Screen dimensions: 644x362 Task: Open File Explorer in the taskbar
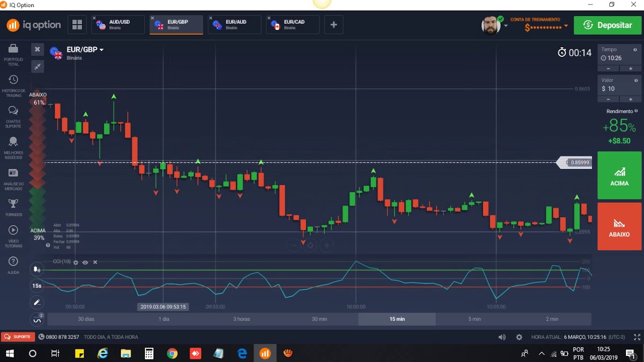[x=126, y=353]
